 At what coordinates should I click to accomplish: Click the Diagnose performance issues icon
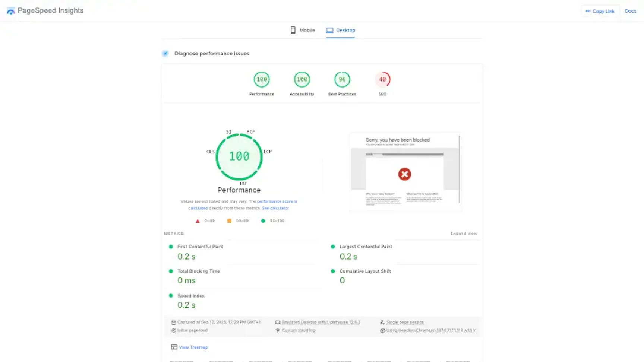(165, 54)
